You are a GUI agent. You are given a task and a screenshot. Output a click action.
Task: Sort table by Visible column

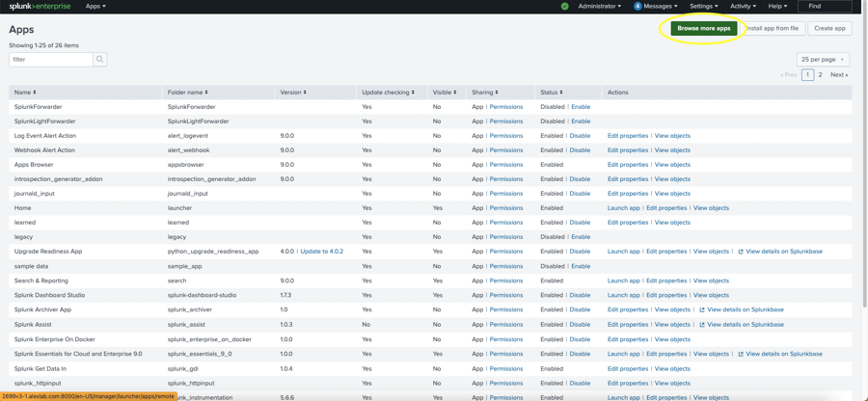444,93
